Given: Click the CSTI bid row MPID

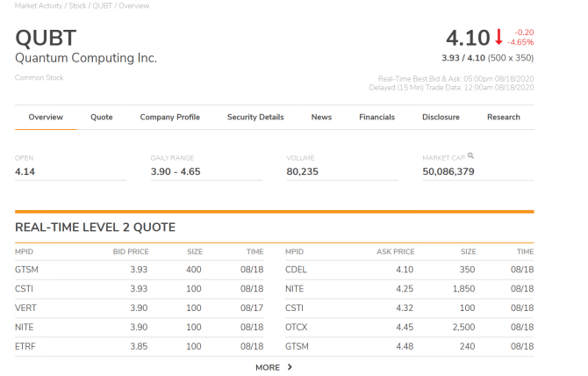Looking at the screenshot, I should [24, 288].
